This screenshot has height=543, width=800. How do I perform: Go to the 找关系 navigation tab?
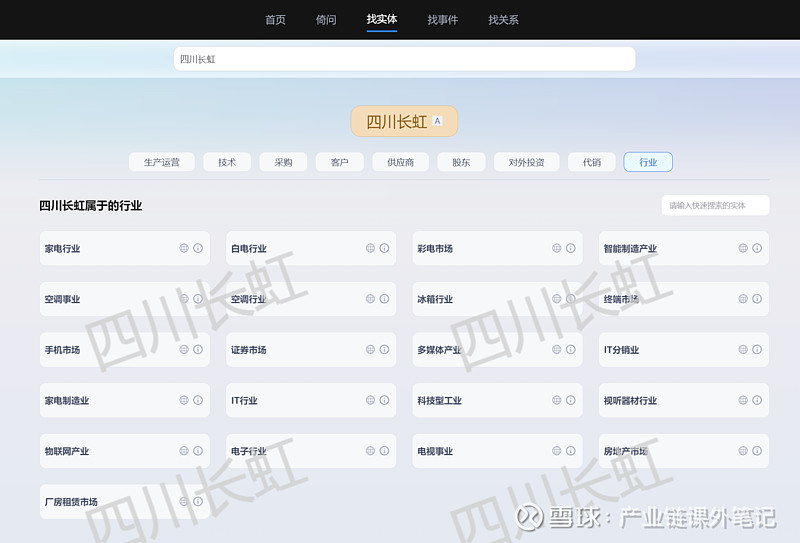(504, 20)
